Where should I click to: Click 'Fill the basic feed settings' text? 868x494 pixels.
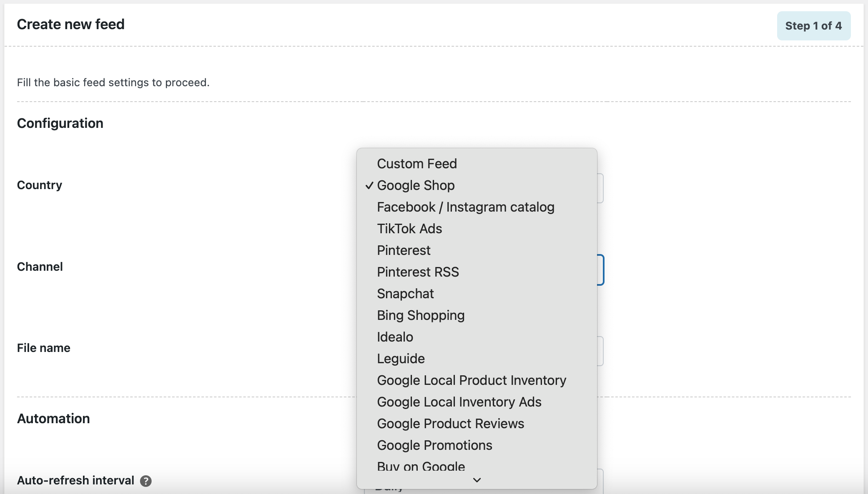(x=113, y=82)
